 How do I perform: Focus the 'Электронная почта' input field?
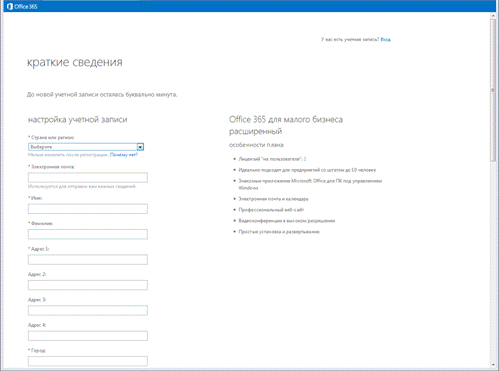pyautogui.click(x=88, y=177)
